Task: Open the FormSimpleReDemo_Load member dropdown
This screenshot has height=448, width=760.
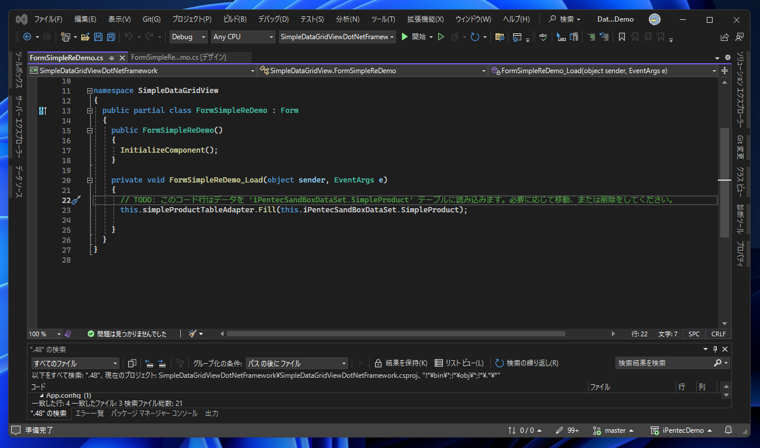Action: coord(603,71)
